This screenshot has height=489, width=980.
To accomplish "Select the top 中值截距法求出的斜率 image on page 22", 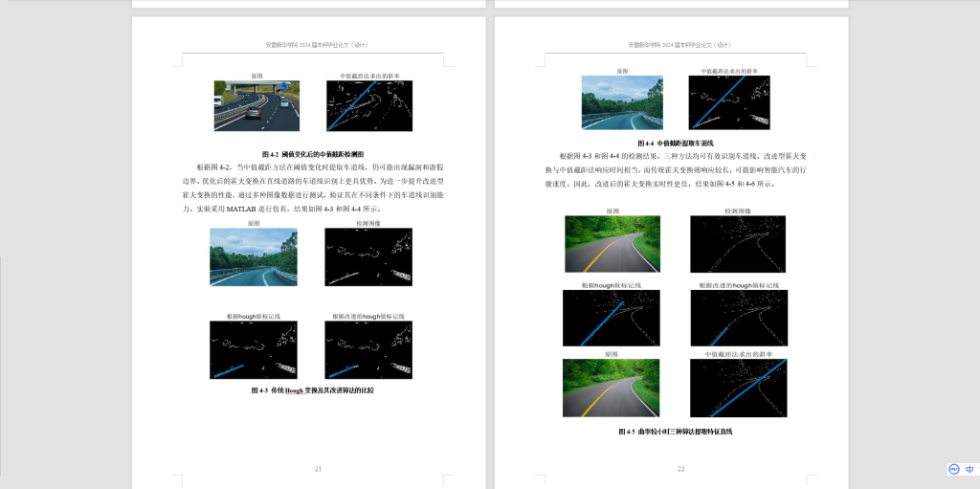I will pyautogui.click(x=729, y=102).
